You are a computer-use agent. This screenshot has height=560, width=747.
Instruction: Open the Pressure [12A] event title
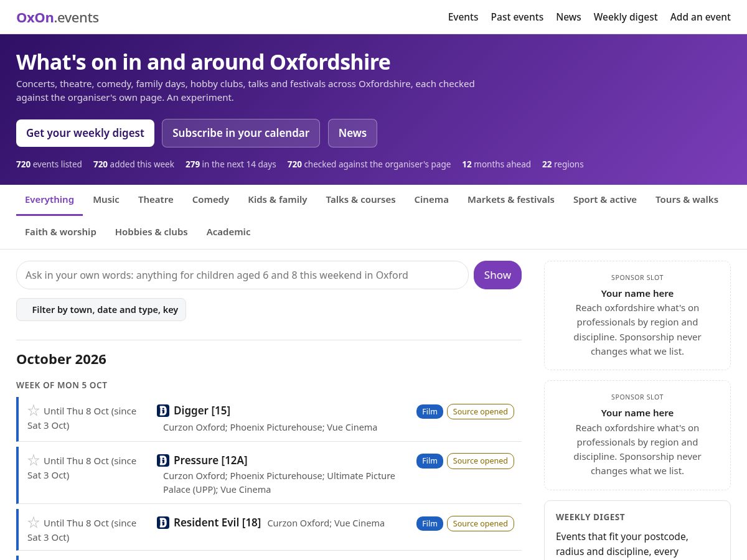[x=210, y=460]
